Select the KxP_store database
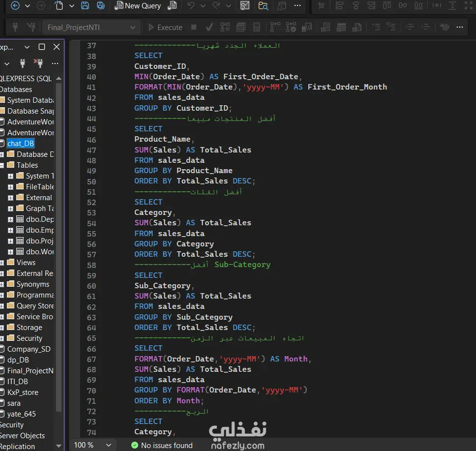Viewport: 476px width, 451px height. (23, 392)
